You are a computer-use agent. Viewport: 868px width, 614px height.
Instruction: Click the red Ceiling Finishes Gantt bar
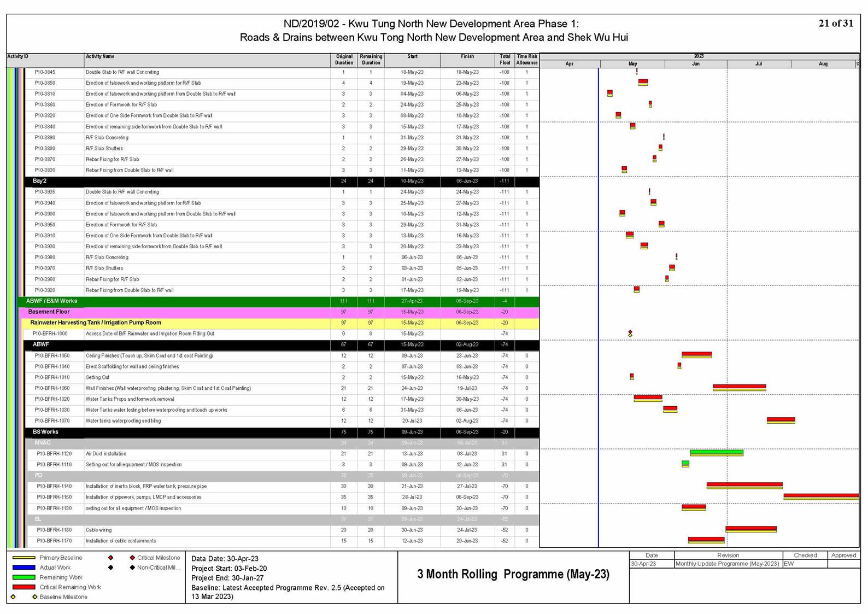[697, 355]
